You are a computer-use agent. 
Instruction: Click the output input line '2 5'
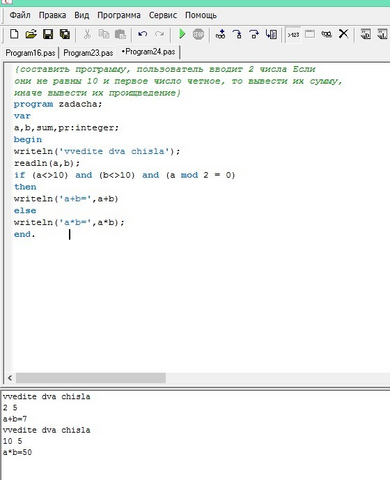click(10, 407)
